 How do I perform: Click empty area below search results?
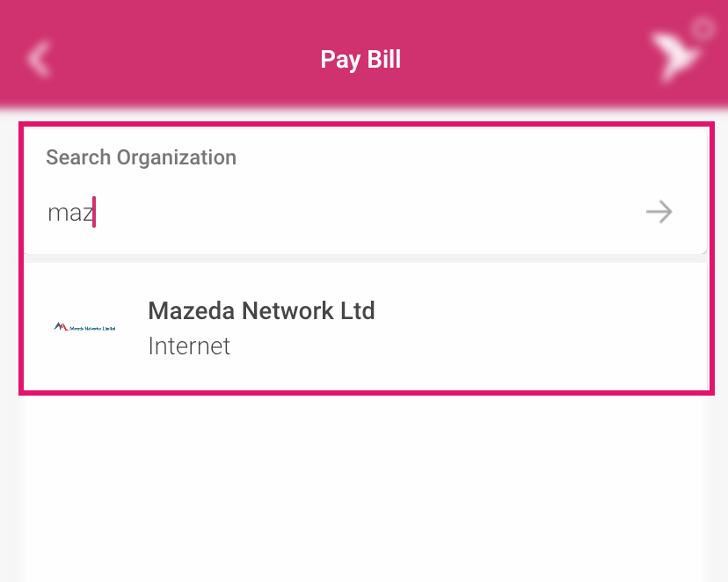point(364,492)
